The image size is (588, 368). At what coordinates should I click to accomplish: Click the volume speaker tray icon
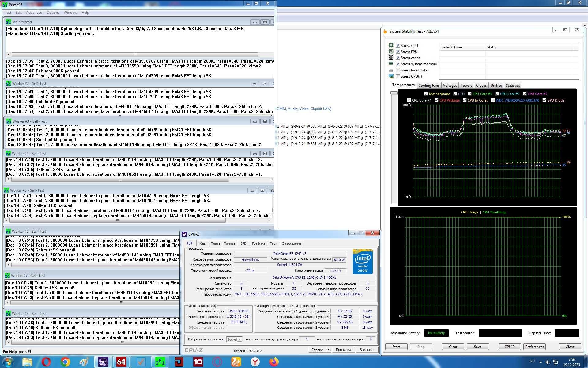point(548,362)
